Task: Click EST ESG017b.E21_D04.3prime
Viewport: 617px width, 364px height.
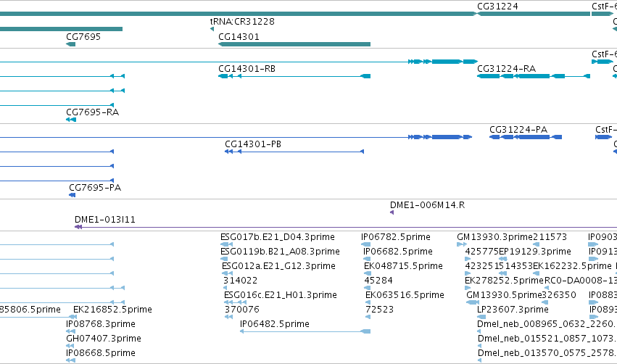Action: coord(278,237)
